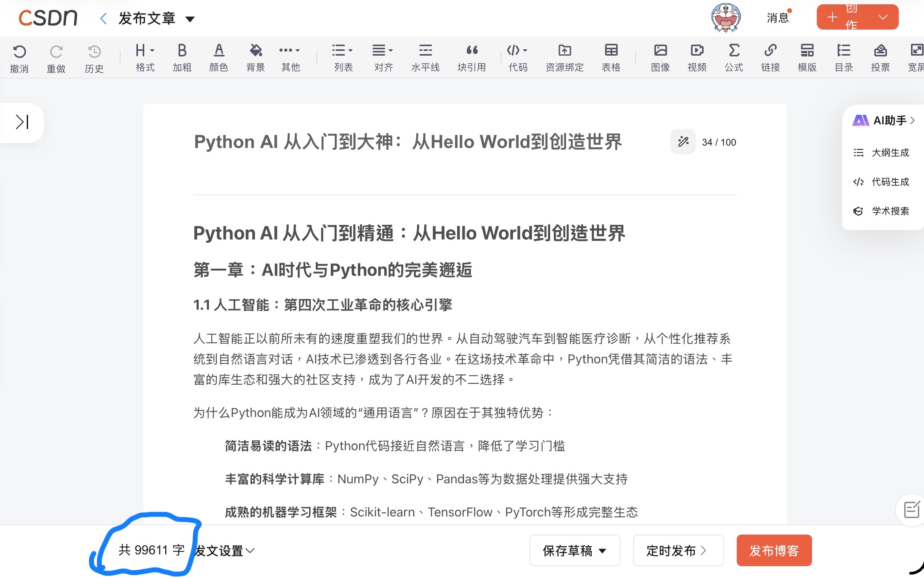Insert a video

tap(697, 57)
